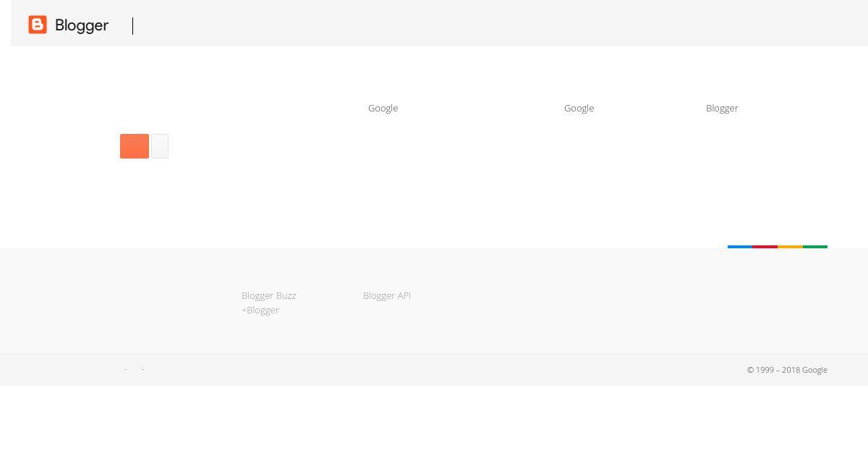Open the +Blogger footer link
This screenshot has width=868, height=456.
[x=260, y=310]
